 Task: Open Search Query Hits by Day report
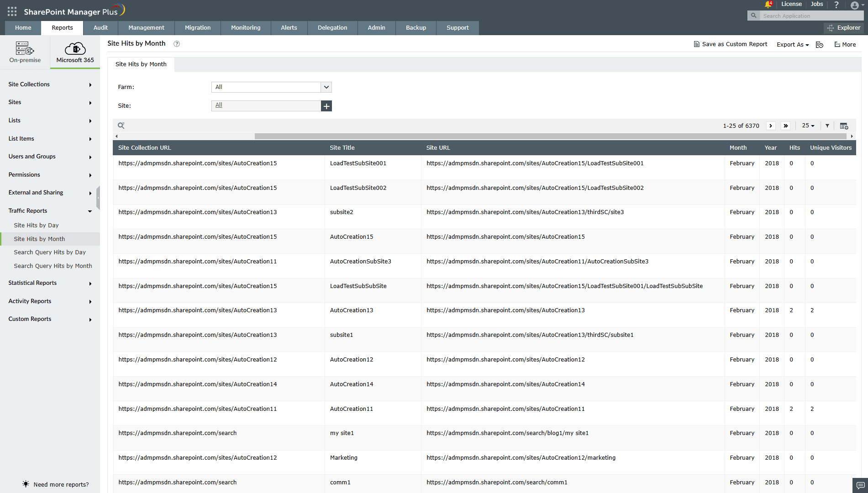tap(50, 252)
